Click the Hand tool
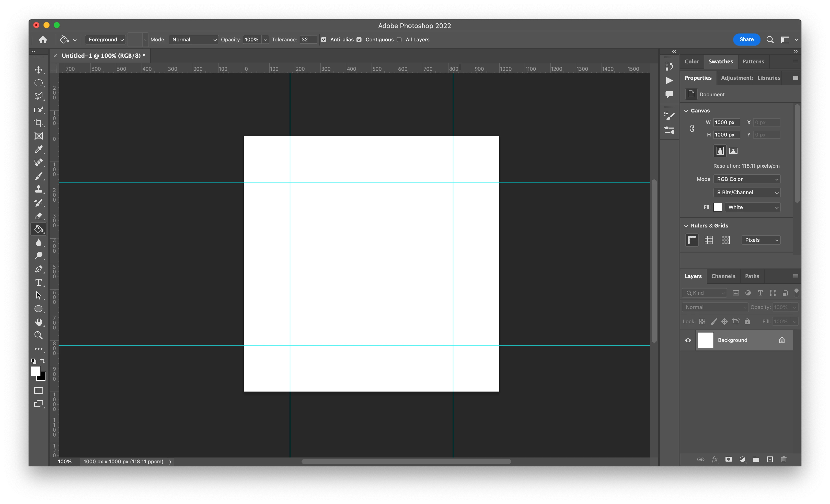This screenshot has width=830, height=504. click(x=38, y=322)
